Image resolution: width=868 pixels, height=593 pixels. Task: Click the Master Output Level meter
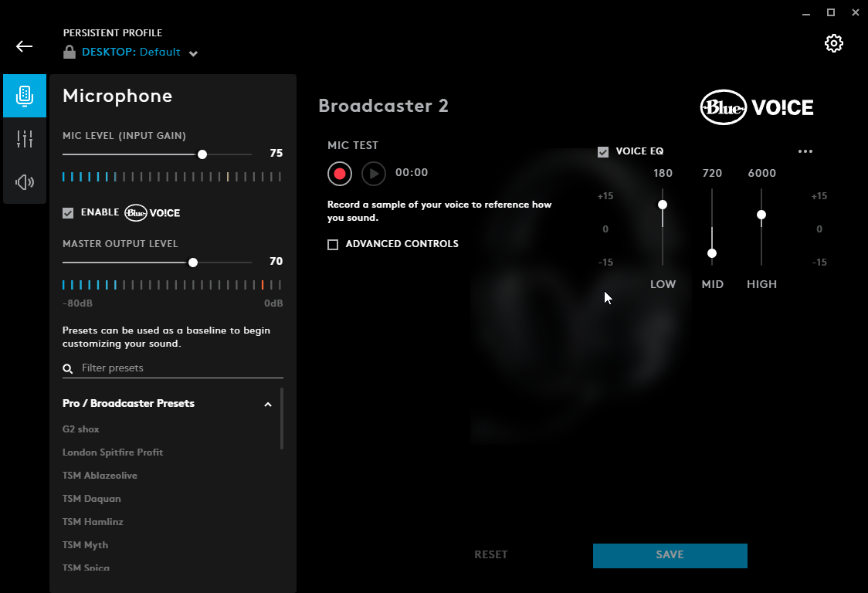171,285
